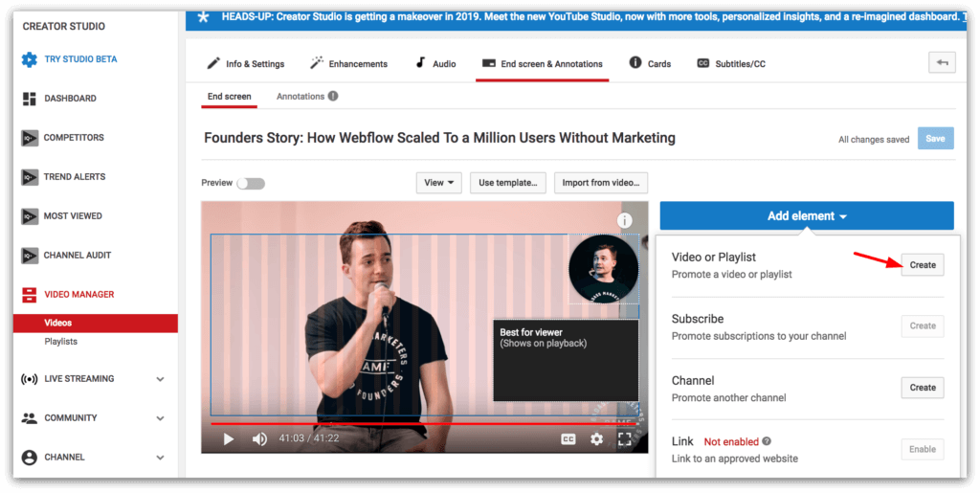Click the Cards info circle icon
Image resolution: width=980 pixels, height=493 pixels.
tap(635, 62)
